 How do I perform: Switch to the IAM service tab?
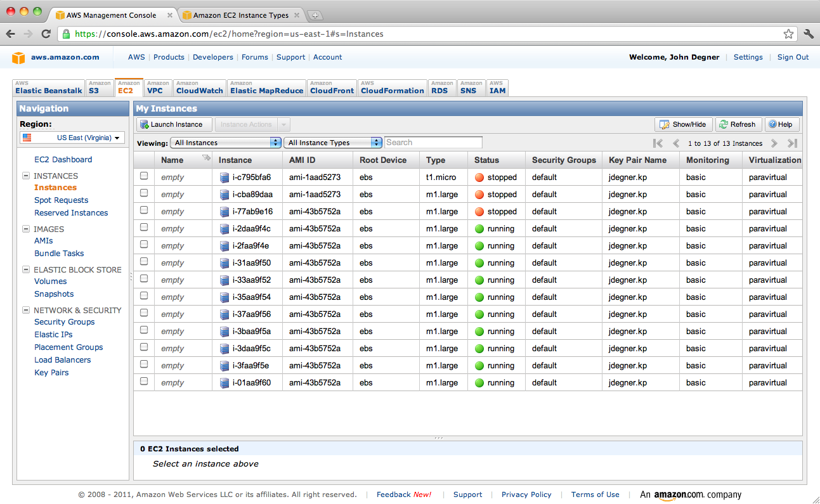[x=498, y=87]
